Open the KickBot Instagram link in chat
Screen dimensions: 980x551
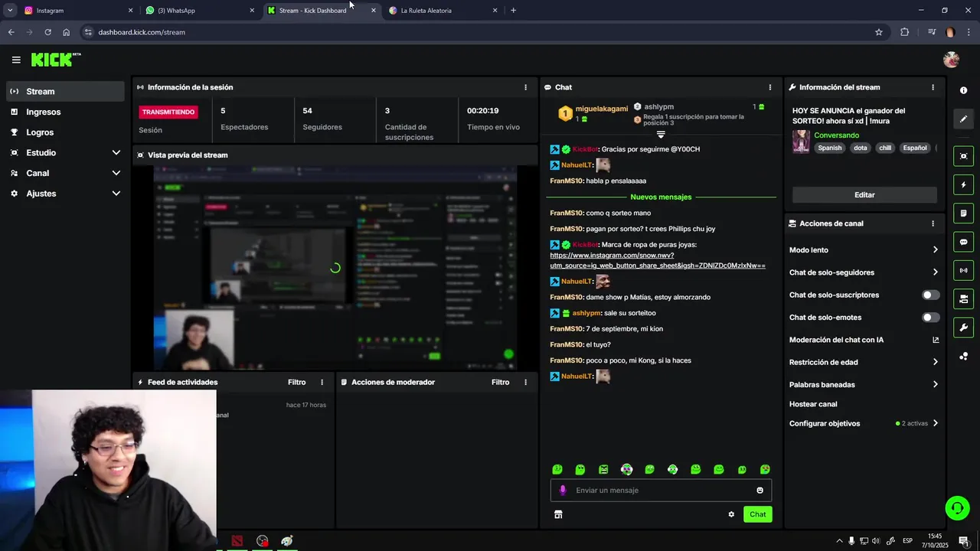pos(657,260)
